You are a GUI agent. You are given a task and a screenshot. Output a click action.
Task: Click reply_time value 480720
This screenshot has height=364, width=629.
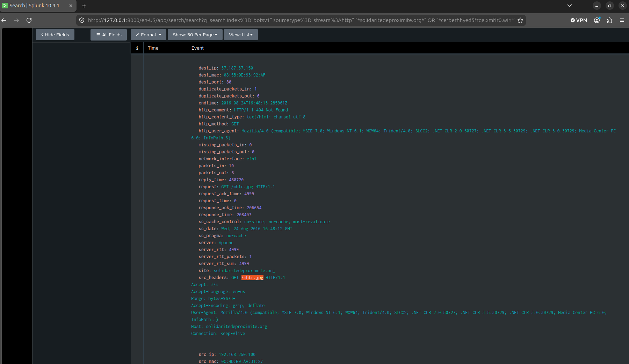[236, 180]
